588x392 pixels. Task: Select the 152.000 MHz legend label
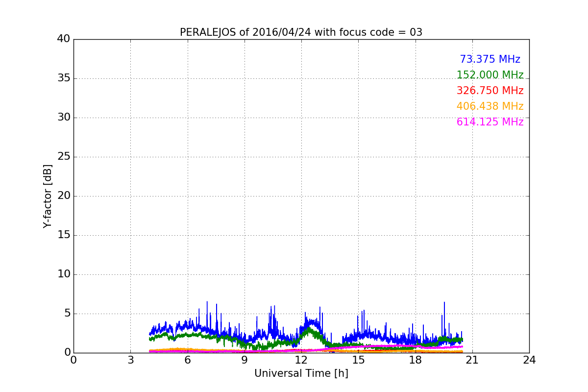(x=490, y=75)
